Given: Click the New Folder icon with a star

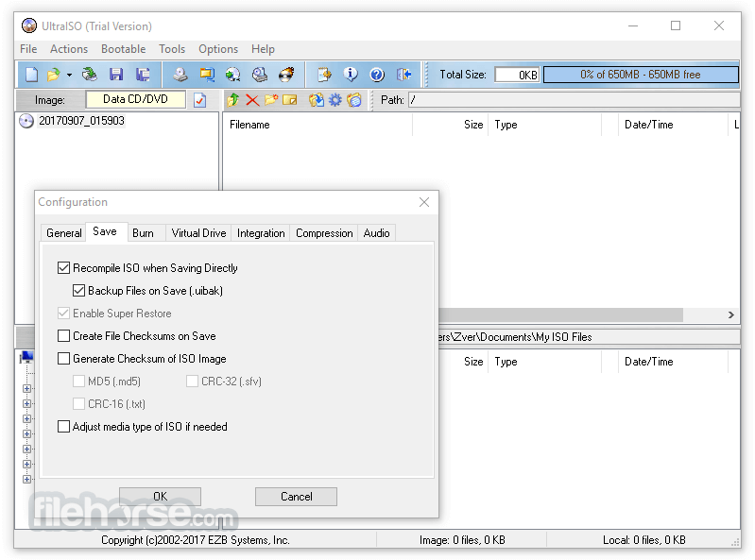Looking at the screenshot, I should [271, 100].
